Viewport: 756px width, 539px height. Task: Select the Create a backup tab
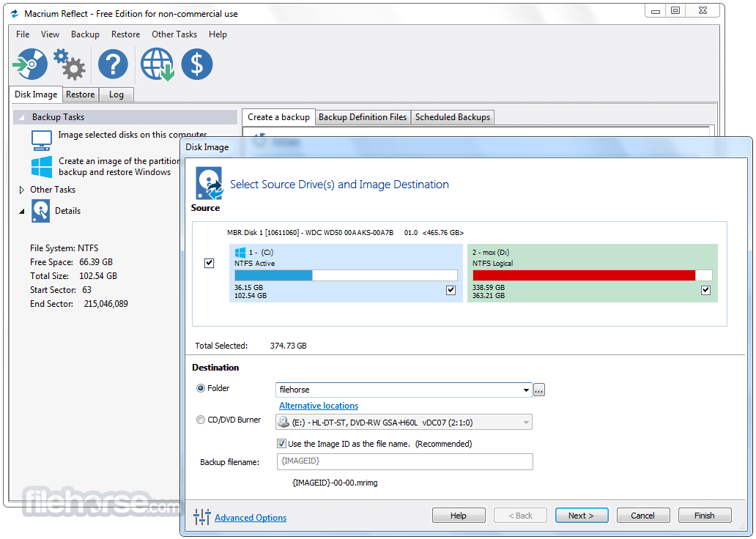(x=278, y=117)
